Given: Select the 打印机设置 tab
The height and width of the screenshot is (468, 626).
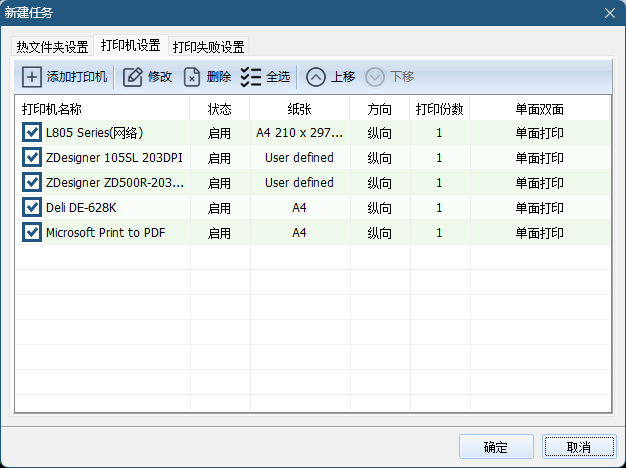Looking at the screenshot, I should [x=131, y=45].
